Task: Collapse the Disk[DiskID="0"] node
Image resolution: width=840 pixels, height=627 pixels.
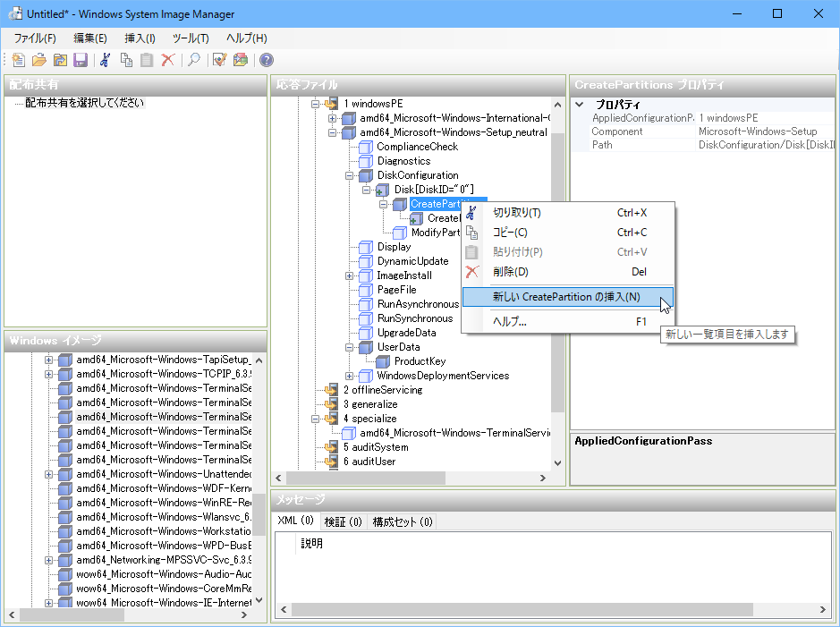Action: pos(367,190)
